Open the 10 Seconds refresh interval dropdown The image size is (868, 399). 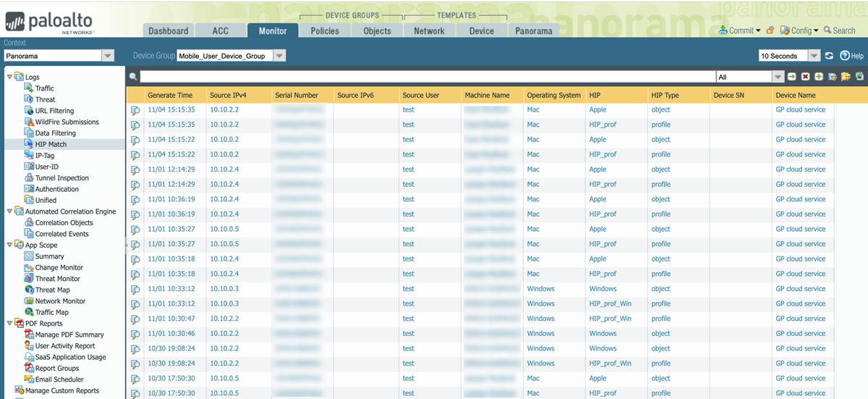pos(814,56)
